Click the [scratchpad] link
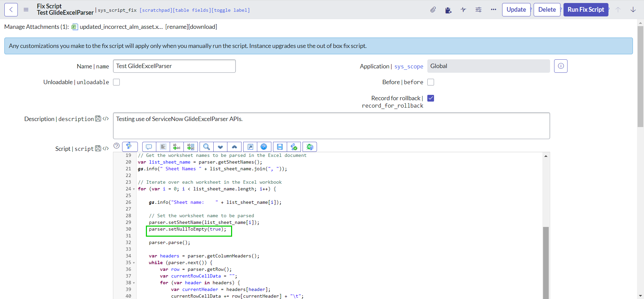This screenshot has width=644, height=299. (x=156, y=10)
